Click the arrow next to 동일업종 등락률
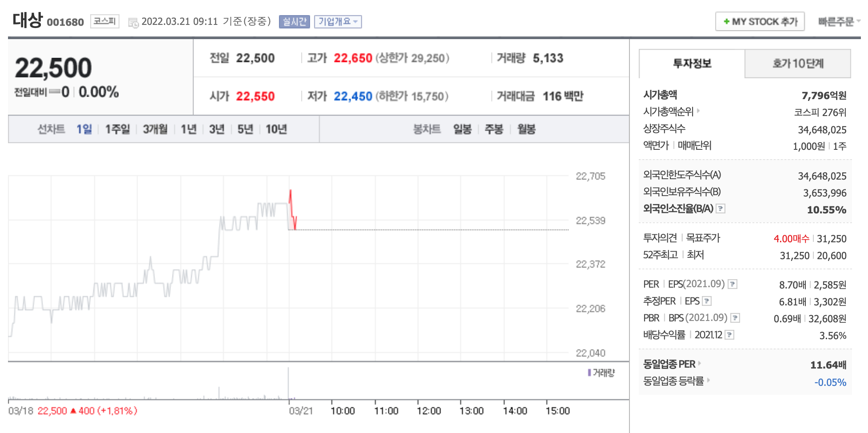The width and height of the screenshot is (868, 433). tap(708, 380)
